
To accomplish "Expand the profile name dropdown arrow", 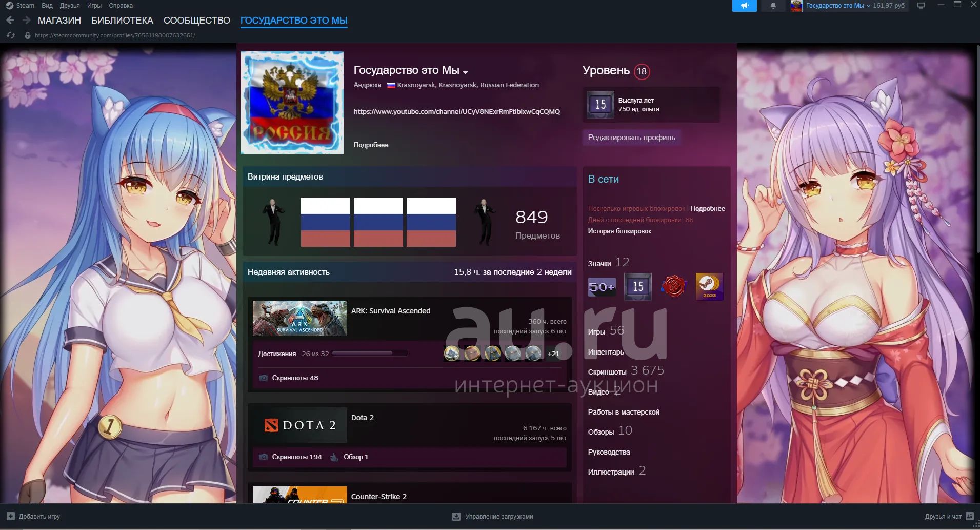I will click(465, 72).
